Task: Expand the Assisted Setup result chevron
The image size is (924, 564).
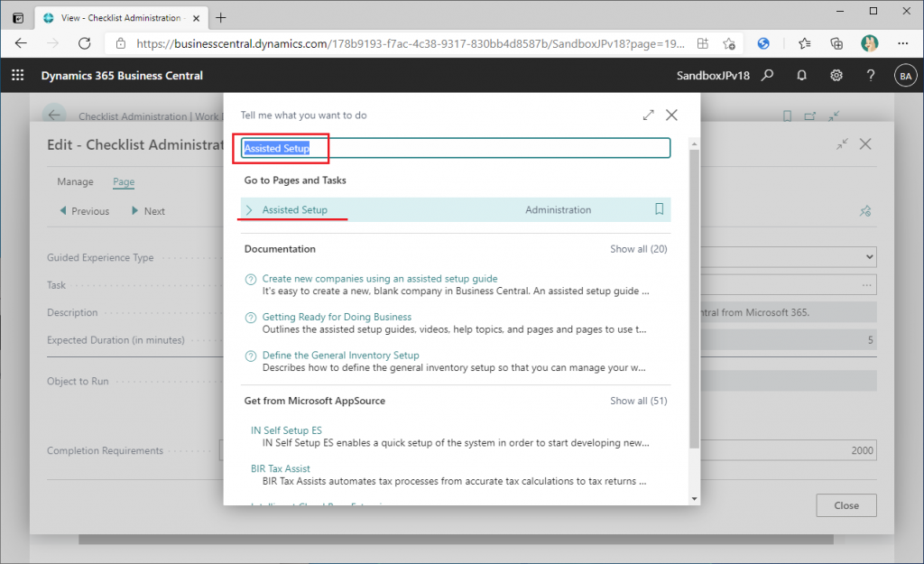Action: [x=249, y=209]
